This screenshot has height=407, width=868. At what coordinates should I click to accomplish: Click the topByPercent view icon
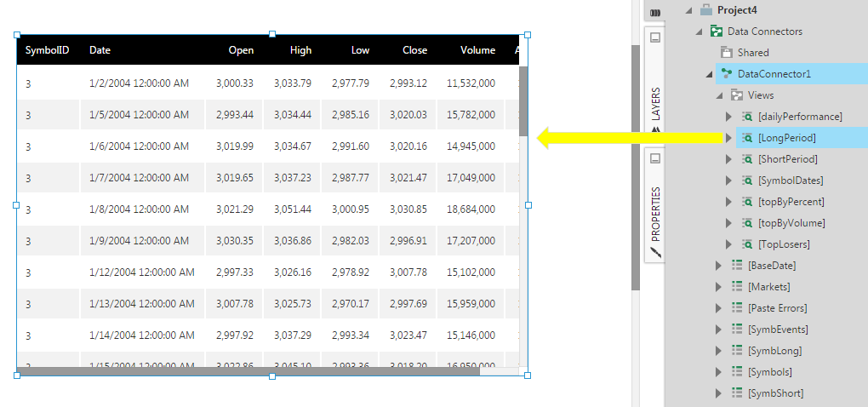(x=747, y=202)
